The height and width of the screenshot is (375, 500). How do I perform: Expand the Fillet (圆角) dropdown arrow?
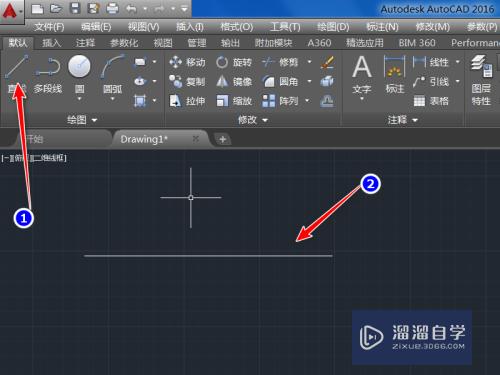pos(309,81)
